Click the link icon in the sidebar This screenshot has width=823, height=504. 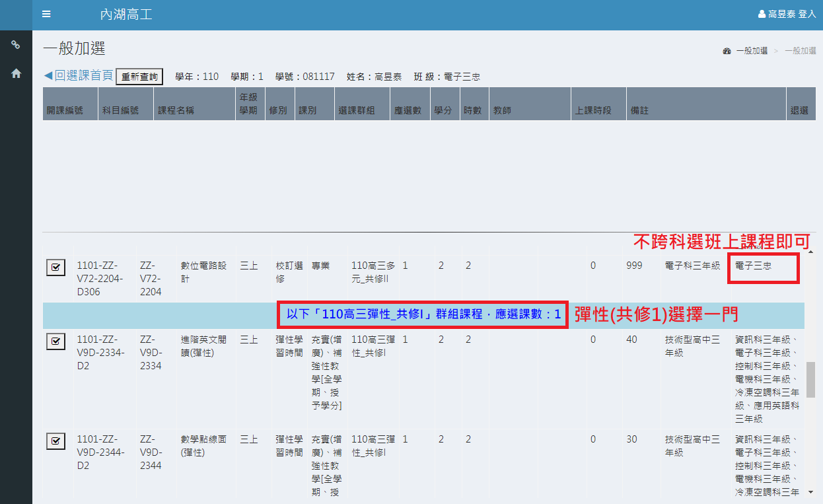tap(16, 45)
